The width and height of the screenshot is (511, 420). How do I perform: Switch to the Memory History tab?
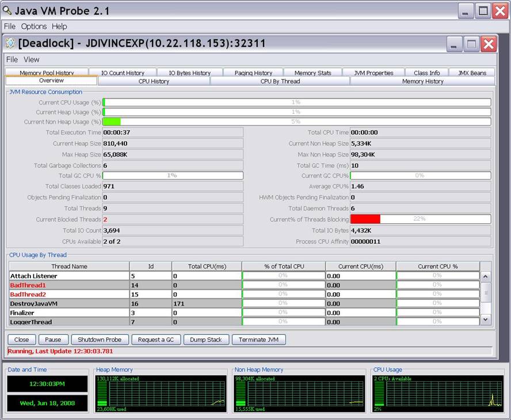pyautogui.click(x=422, y=82)
